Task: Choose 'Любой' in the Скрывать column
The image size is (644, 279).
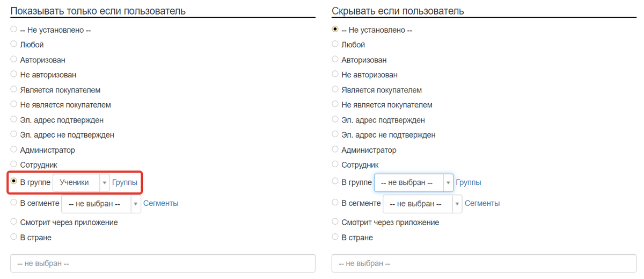Action: click(335, 44)
